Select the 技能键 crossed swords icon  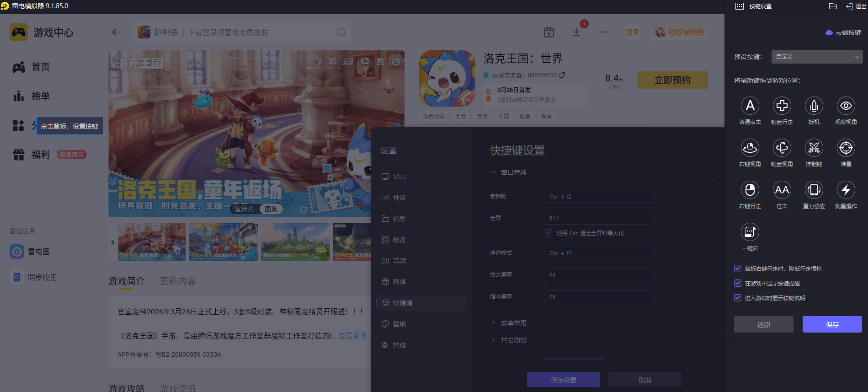tap(814, 148)
